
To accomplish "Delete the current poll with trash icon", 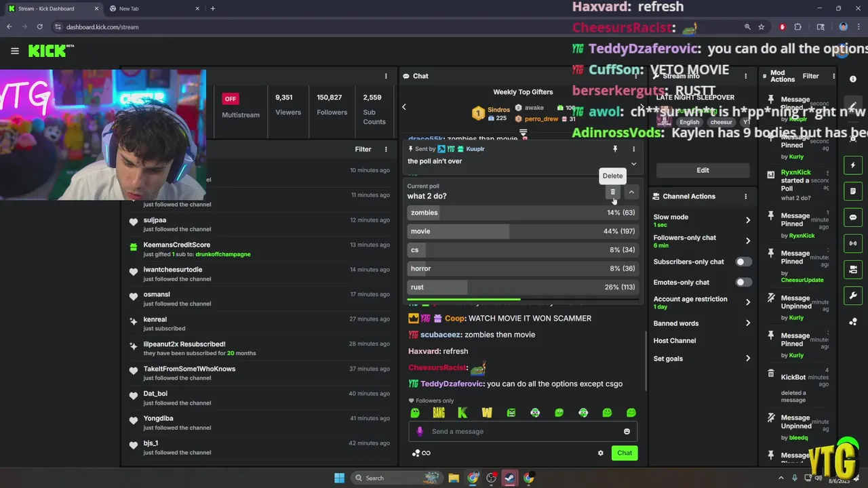I will pyautogui.click(x=612, y=192).
